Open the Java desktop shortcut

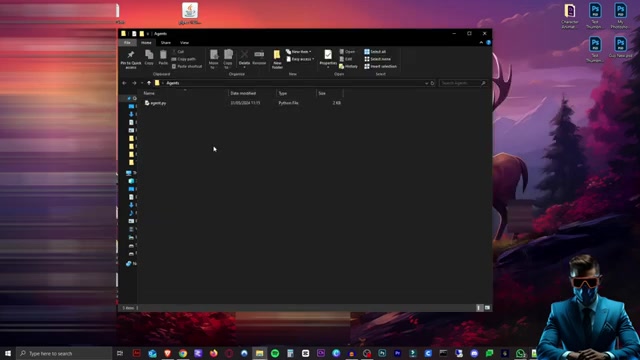[x=190, y=13]
